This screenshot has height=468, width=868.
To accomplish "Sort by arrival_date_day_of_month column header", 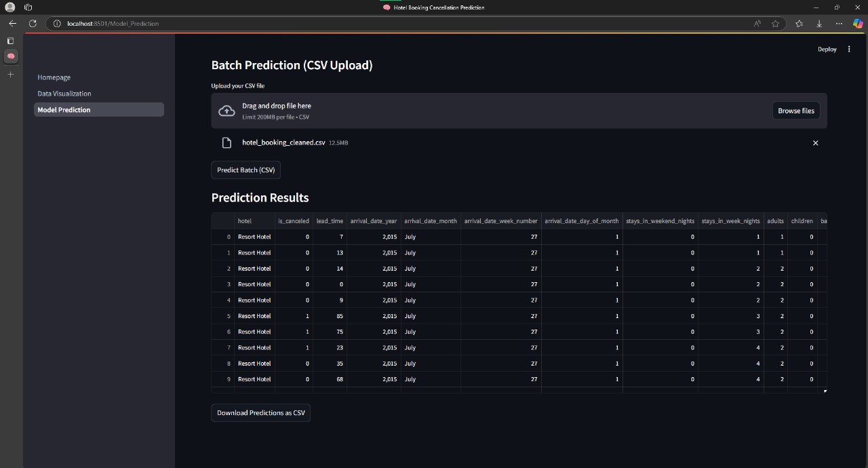I will pyautogui.click(x=582, y=220).
